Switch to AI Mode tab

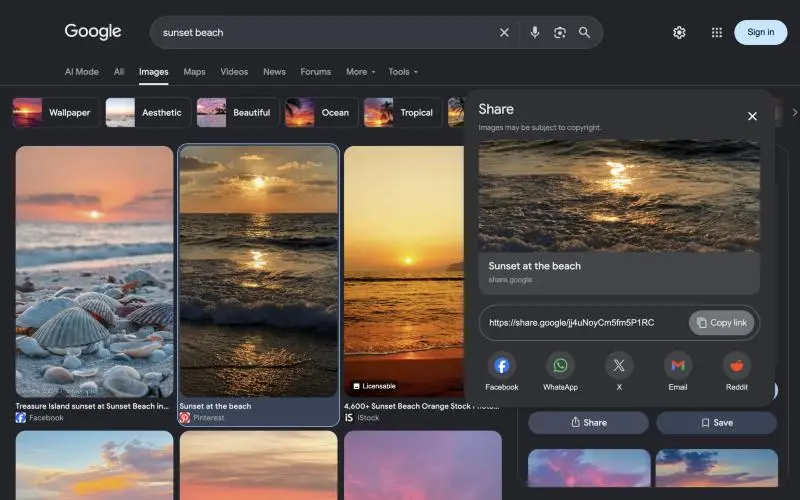click(82, 72)
